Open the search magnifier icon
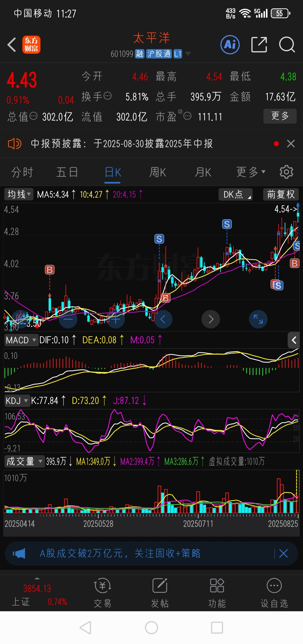 coord(287,45)
